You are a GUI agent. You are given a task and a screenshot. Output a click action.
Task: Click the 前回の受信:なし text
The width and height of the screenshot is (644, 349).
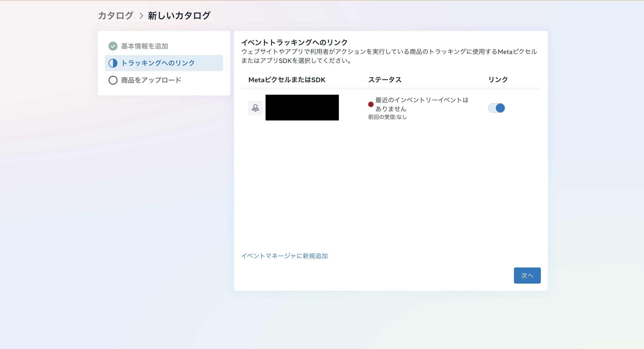coord(387,117)
